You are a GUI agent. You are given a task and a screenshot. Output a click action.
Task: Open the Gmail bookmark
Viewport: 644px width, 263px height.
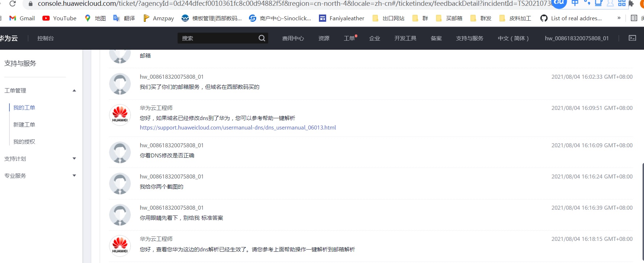pyautogui.click(x=22, y=18)
